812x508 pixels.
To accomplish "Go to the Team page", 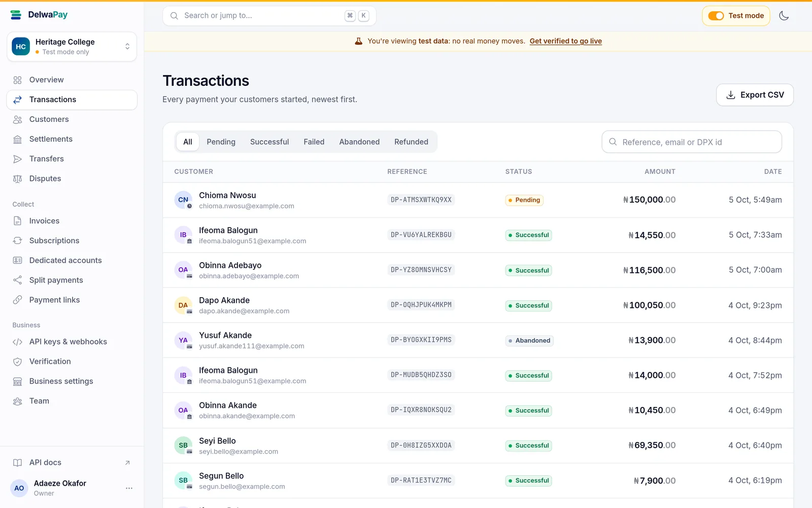I will pos(72,401).
